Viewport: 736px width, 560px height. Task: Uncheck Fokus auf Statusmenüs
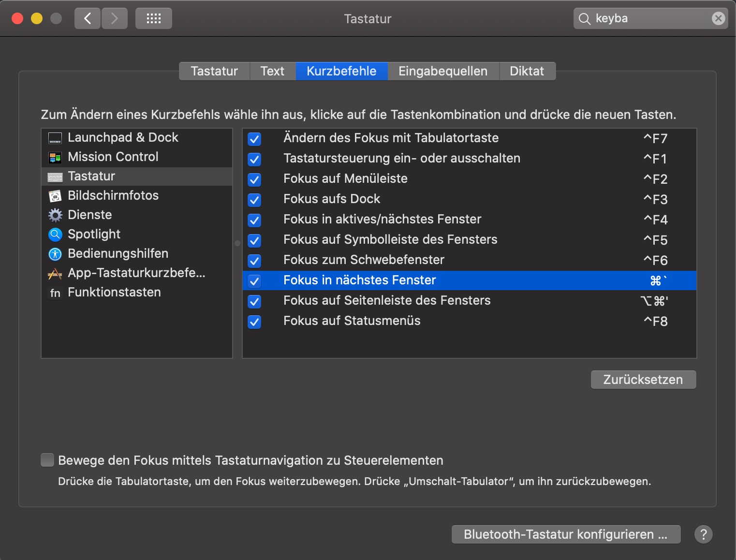pyautogui.click(x=254, y=322)
